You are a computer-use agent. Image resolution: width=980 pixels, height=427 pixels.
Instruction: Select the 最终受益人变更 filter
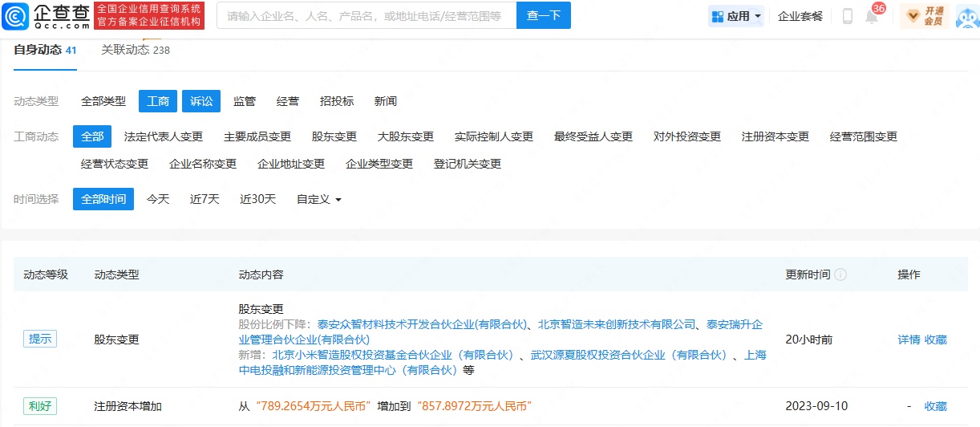[593, 136]
